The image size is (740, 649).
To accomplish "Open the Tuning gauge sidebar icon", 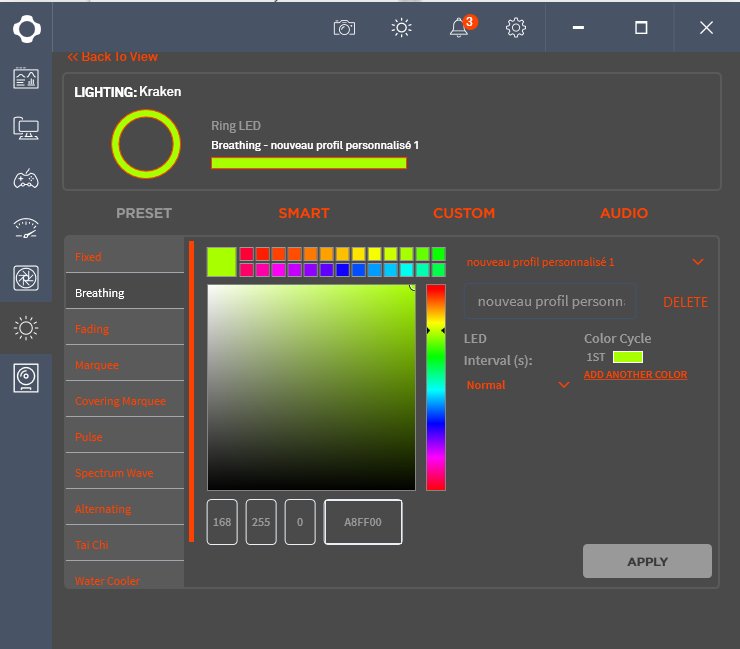I will pyautogui.click(x=26, y=228).
